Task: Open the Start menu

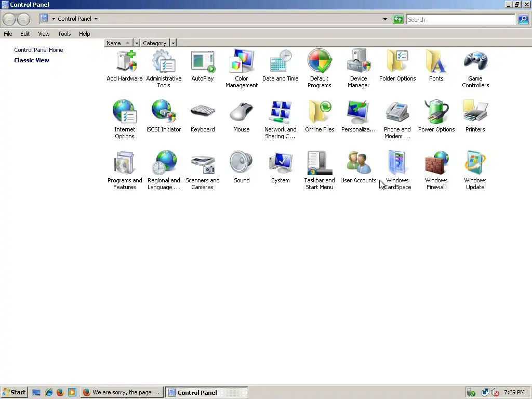Action: point(14,392)
